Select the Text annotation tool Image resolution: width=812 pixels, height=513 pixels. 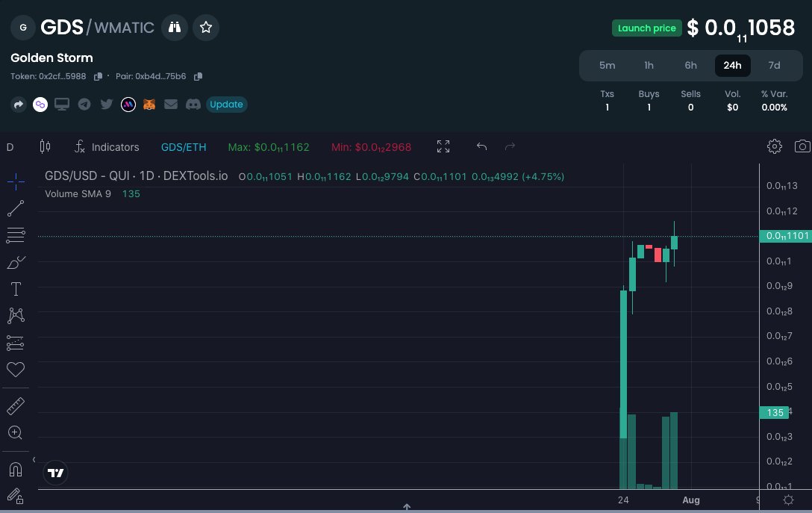tap(16, 289)
